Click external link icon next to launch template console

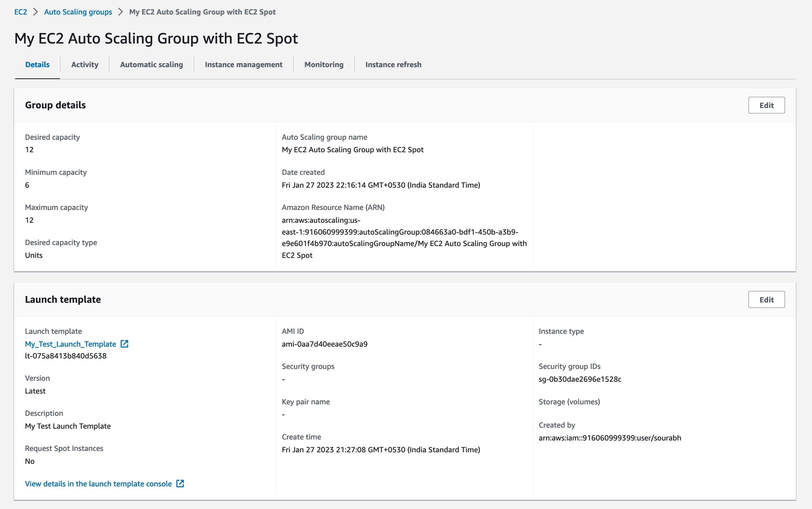[180, 483]
